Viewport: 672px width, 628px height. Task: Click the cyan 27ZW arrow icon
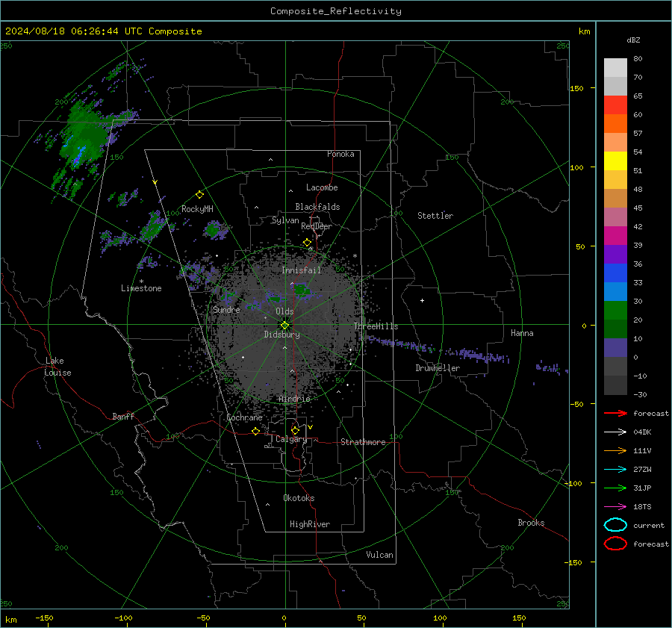[x=615, y=470]
